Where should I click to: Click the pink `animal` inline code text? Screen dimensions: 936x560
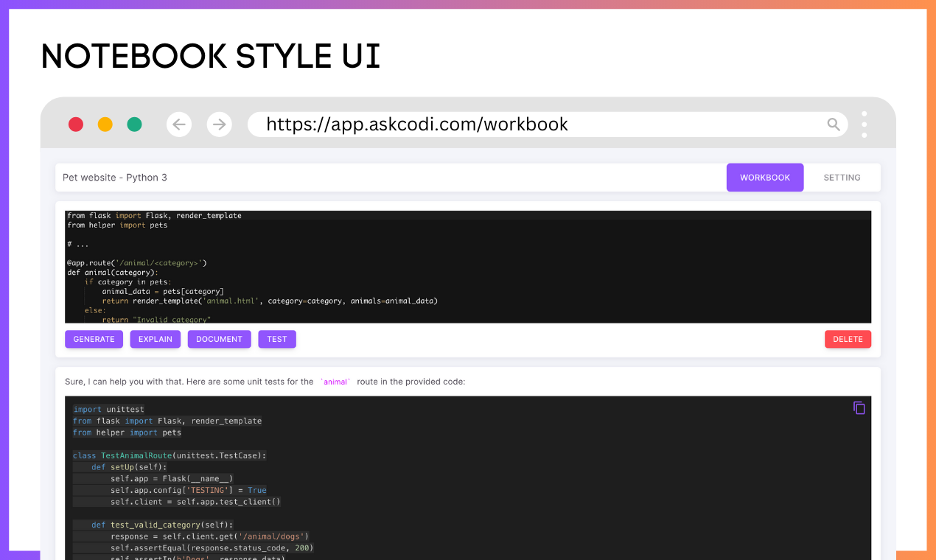tap(335, 382)
